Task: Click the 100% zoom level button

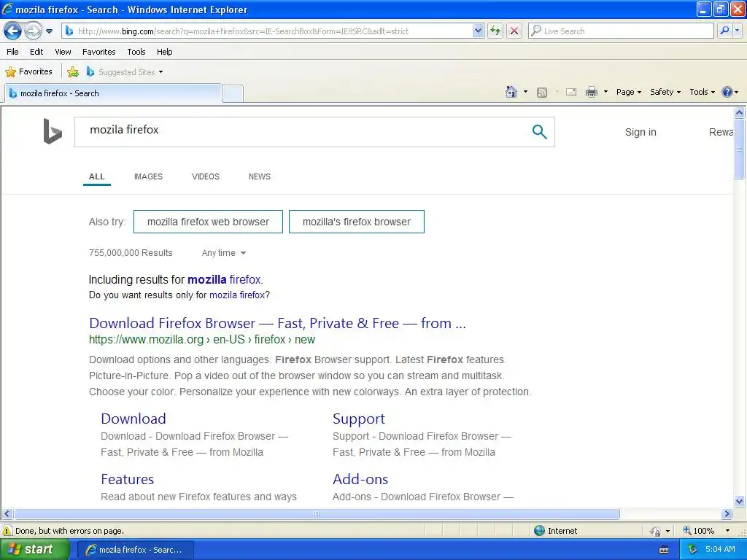Action: (x=700, y=531)
